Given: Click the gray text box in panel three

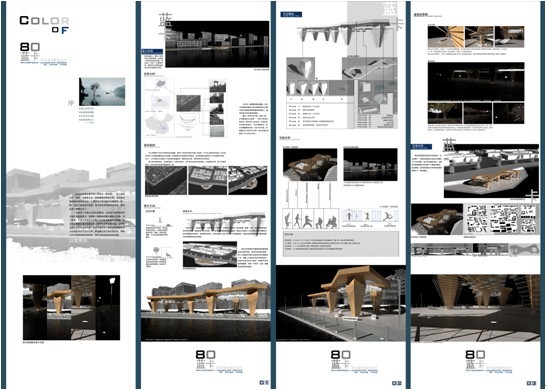Looking at the screenshot, I should (341, 244).
